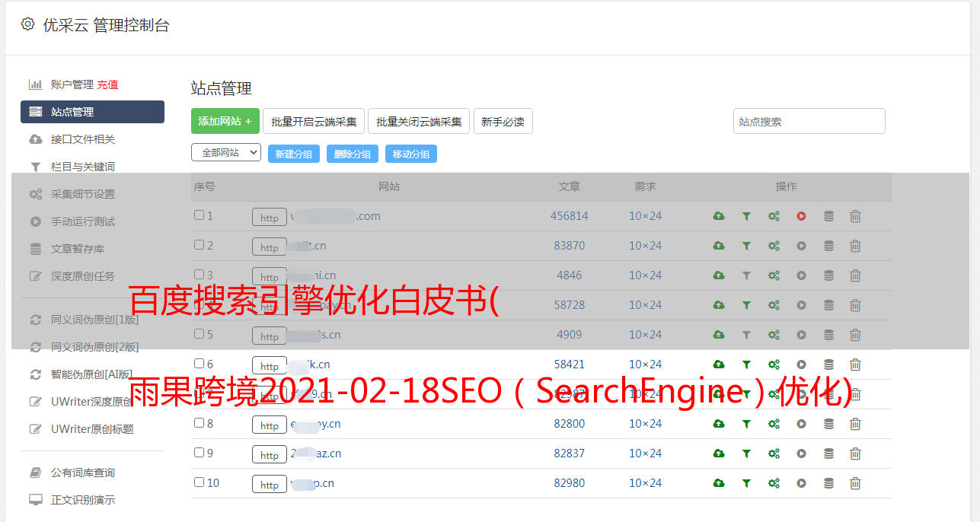Image resolution: width=980 pixels, height=522 pixels.
Task: Click the 移动分组 button
Action: point(411,154)
